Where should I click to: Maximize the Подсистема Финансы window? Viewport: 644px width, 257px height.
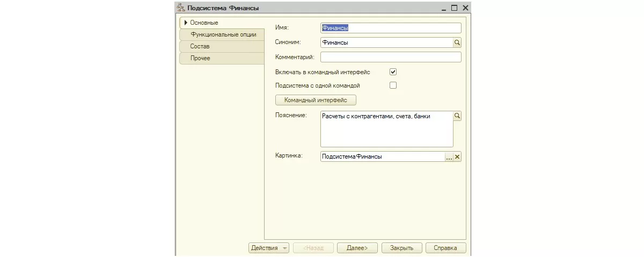[x=454, y=8]
